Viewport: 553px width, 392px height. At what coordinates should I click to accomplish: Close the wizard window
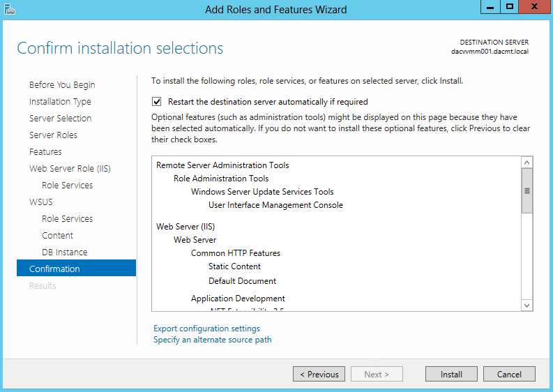(534, 7)
